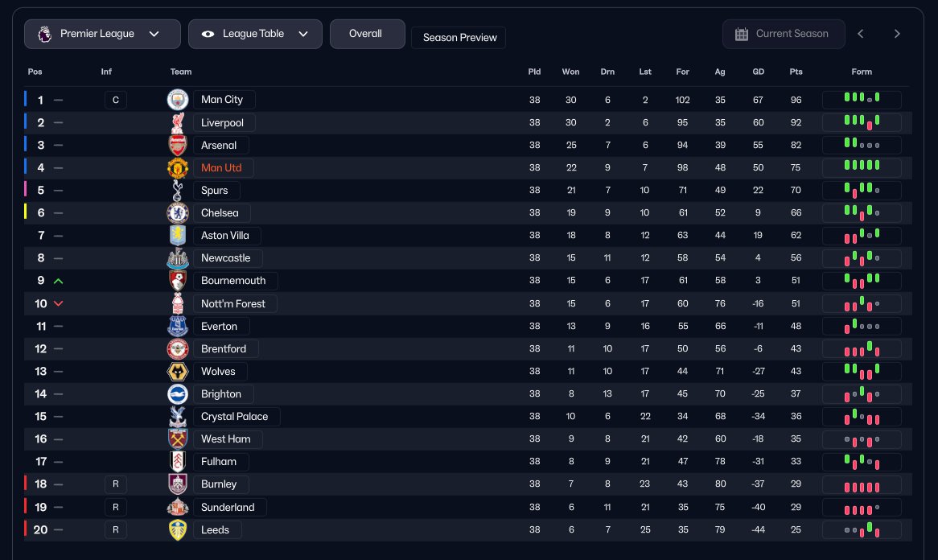
Task: Click the Liverpool club badge
Action: click(178, 122)
